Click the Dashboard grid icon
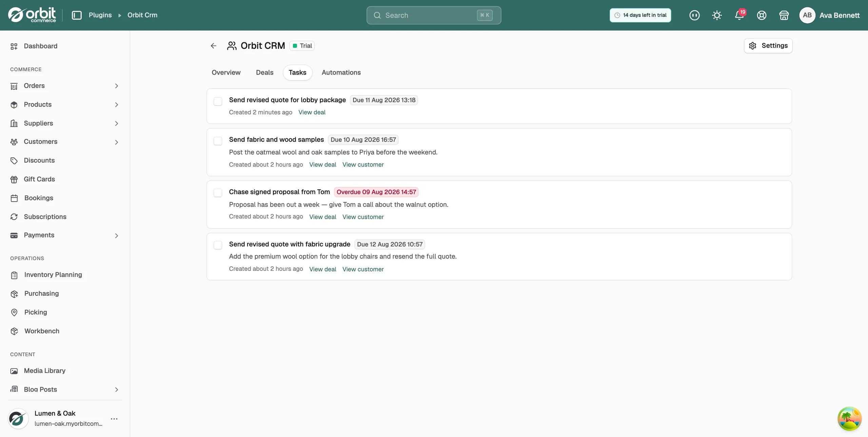This screenshot has height=437, width=868. [x=14, y=46]
